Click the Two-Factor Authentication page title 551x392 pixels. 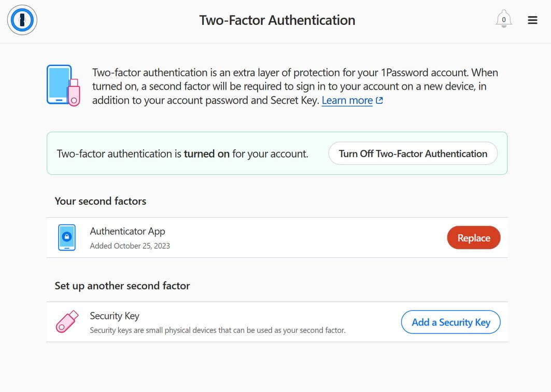pos(277,20)
